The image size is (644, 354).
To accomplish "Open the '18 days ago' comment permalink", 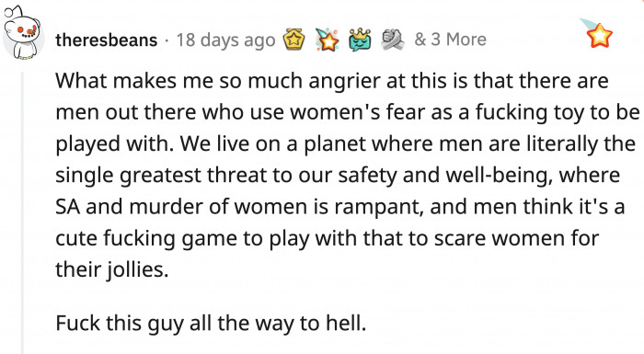I will coord(226,40).
